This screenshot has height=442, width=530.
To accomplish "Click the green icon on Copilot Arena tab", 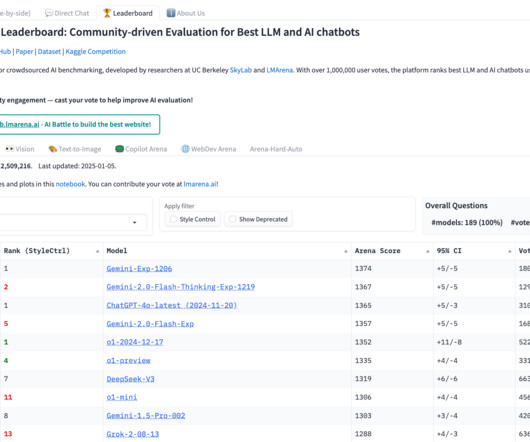I will click(x=119, y=149).
